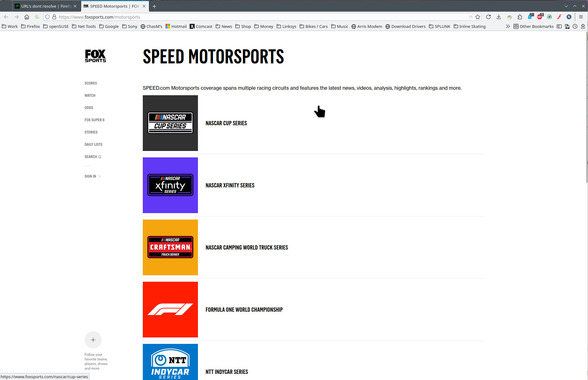Click the plus follow favorites button
The height and width of the screenshot is (380, 588).
[x=93, y=340]
